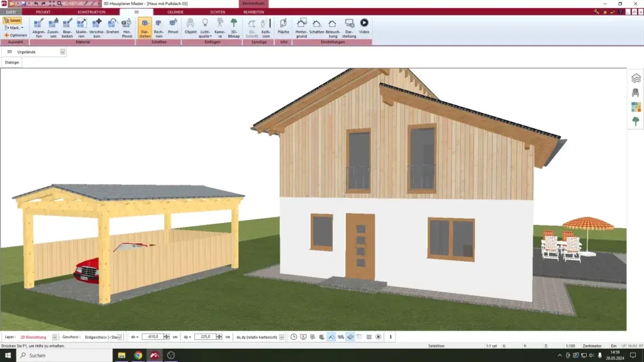
Task: Open the Beleuchtung settings
Action: (x=334, y=28)
